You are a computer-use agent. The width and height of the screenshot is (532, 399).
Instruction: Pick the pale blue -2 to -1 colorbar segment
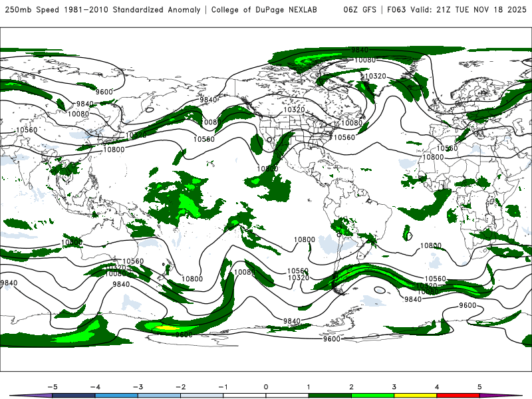(202, 396)
